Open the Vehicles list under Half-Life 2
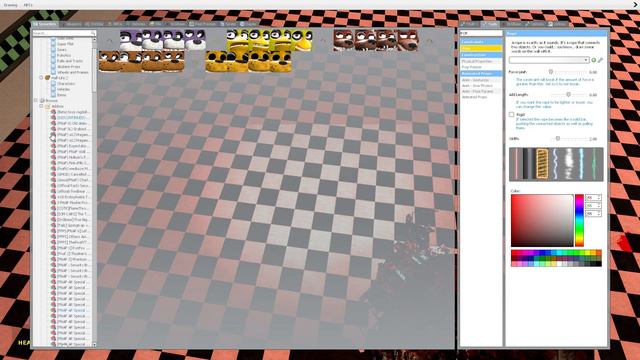 click(63, 89)
